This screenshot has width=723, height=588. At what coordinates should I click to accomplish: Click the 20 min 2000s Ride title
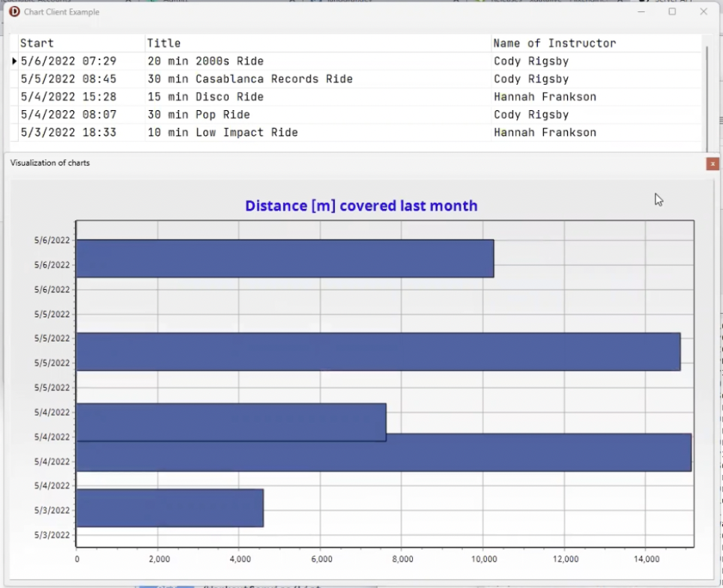pos(205,61)
